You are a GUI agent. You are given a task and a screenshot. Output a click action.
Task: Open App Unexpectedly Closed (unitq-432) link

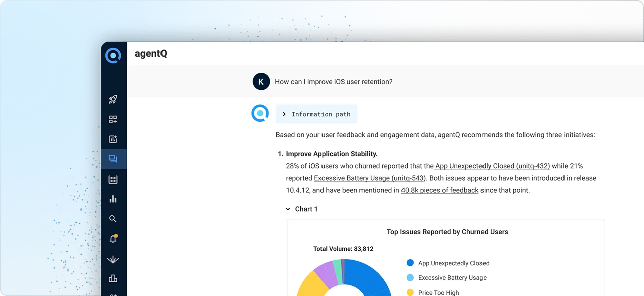pyautogui.click(x=492, y=166)
